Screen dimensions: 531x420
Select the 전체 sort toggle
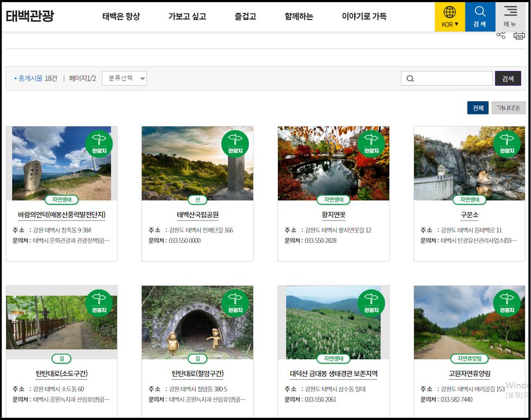(x=478, y=108)
